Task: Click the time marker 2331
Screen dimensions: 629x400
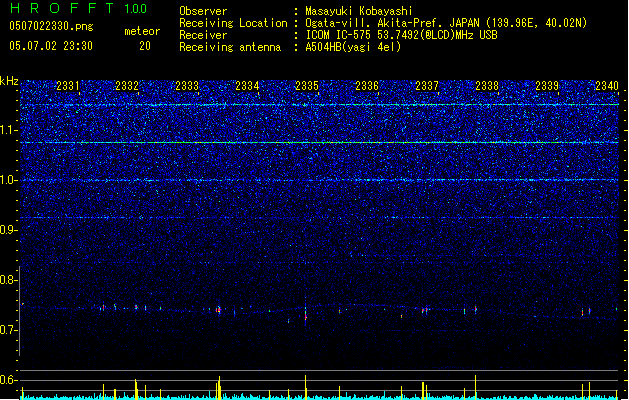Action: pos(68,85)
